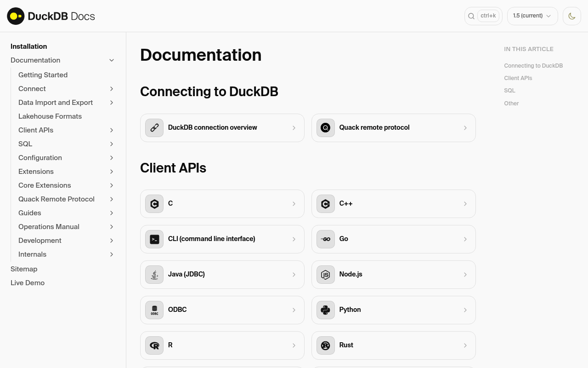Click the DuckDB Docs title text
The image size is (588, 368).
tap(61, 16)
